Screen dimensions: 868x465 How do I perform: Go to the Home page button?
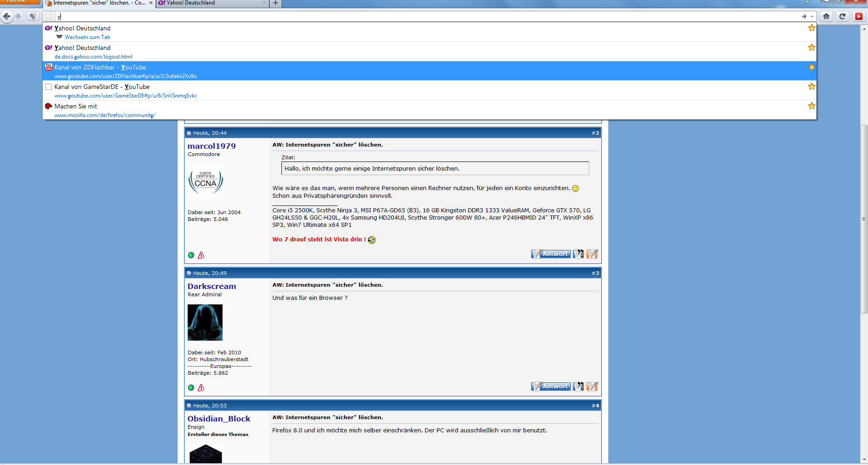click(826, 16)
